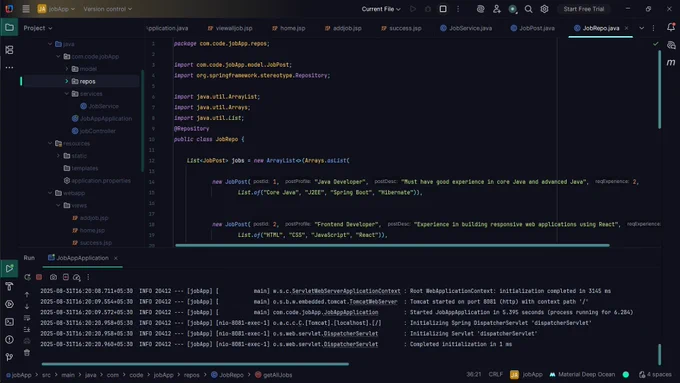
Task: Open the Problems tool window
Action: pyautogui.click(x=9, y=340)
